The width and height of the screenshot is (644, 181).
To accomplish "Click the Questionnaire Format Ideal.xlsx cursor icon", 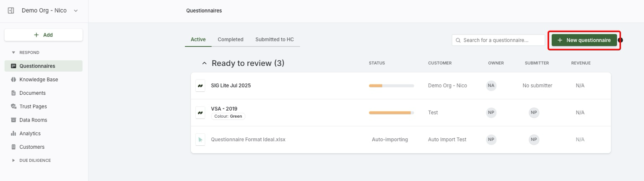I will tap(200, 140).
